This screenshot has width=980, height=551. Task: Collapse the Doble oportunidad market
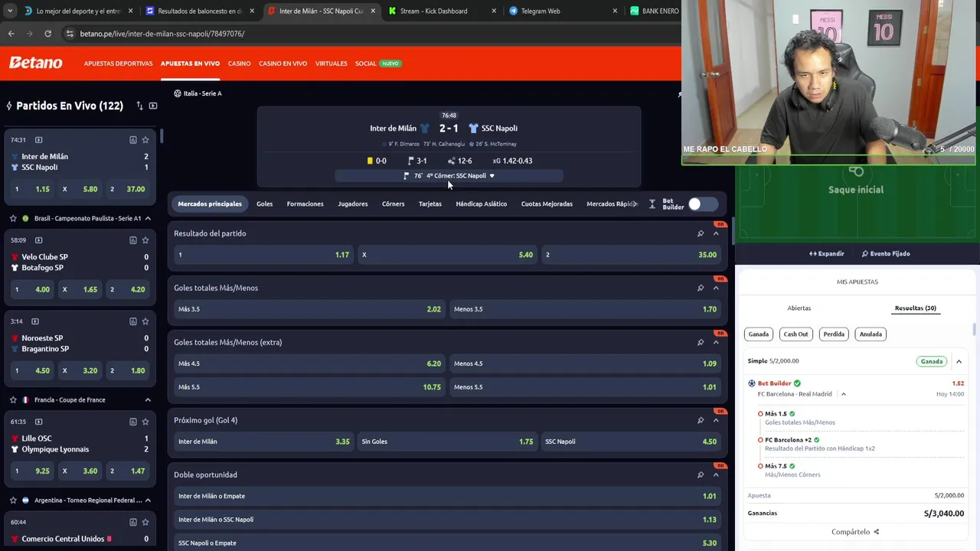pyautogui.click(x=716, y=474)
